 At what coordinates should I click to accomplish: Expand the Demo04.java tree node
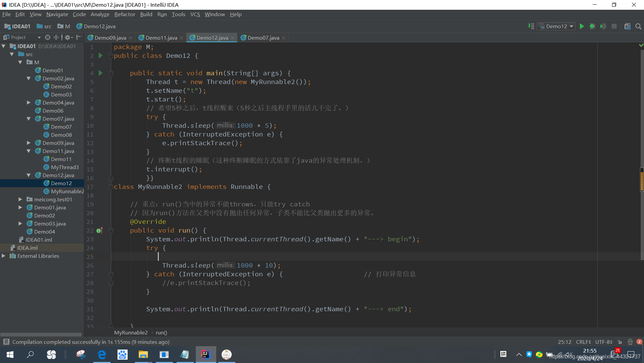coord(29,103)
